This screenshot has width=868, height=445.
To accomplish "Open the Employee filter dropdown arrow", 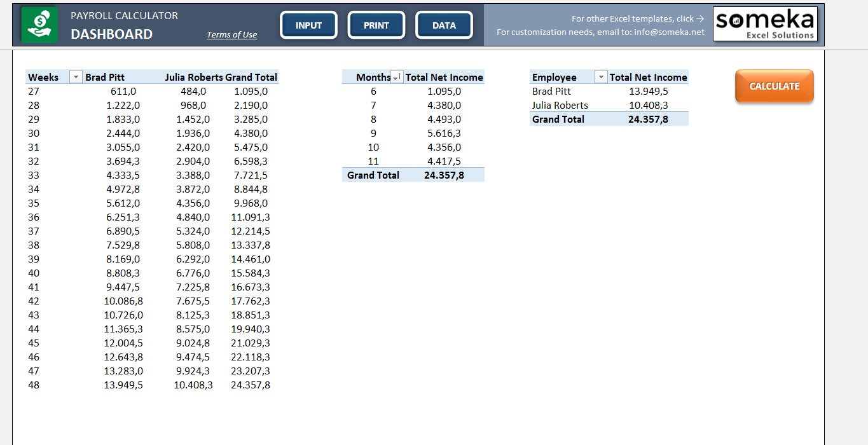I will (601, 77).
